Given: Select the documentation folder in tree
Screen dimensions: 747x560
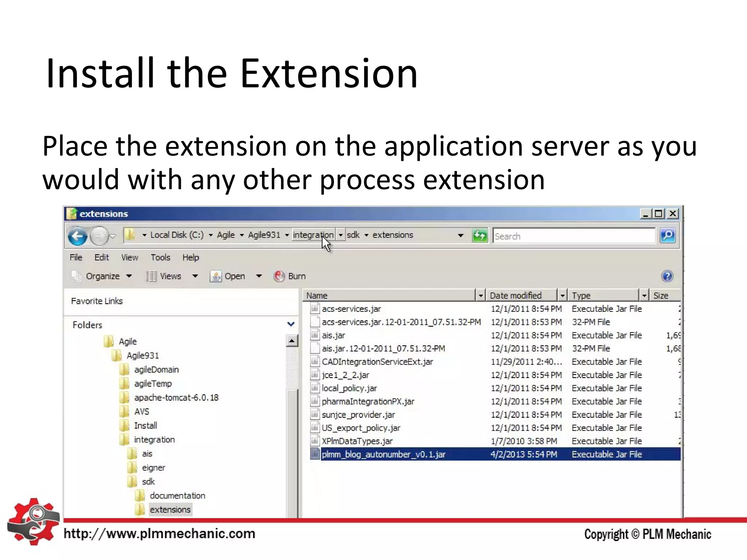Looking at the screenshot, I should pyautogui.click(x=177, y=496).
